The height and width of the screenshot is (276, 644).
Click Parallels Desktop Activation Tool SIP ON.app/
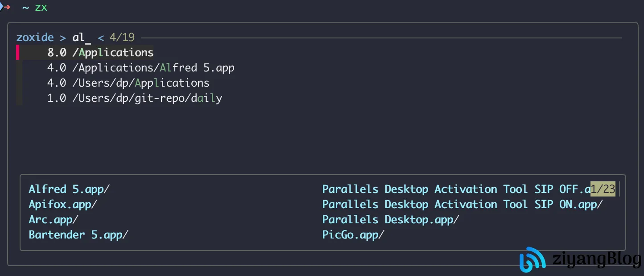(462, 205)
